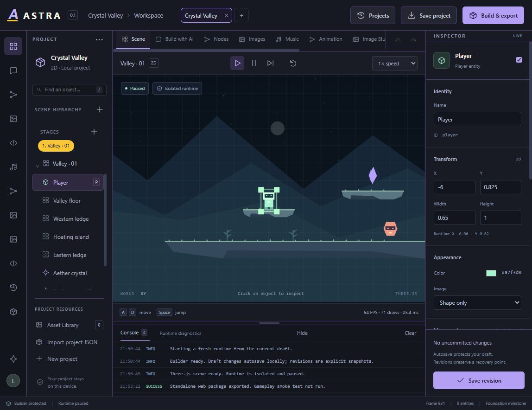
Task: Start the runtime with the Play button
Action: [x=237, y=63]
